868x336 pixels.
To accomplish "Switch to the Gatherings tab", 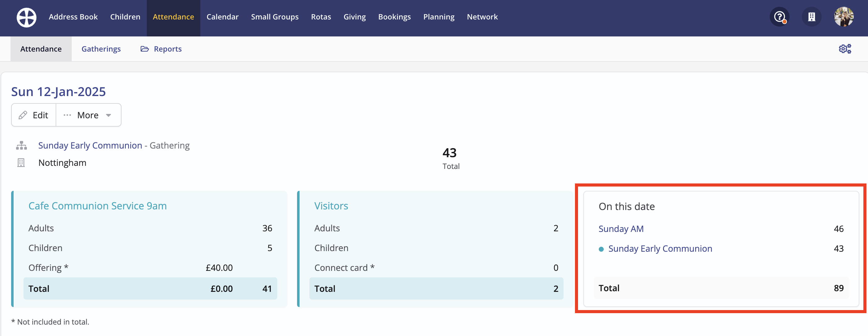I will 101,49.
